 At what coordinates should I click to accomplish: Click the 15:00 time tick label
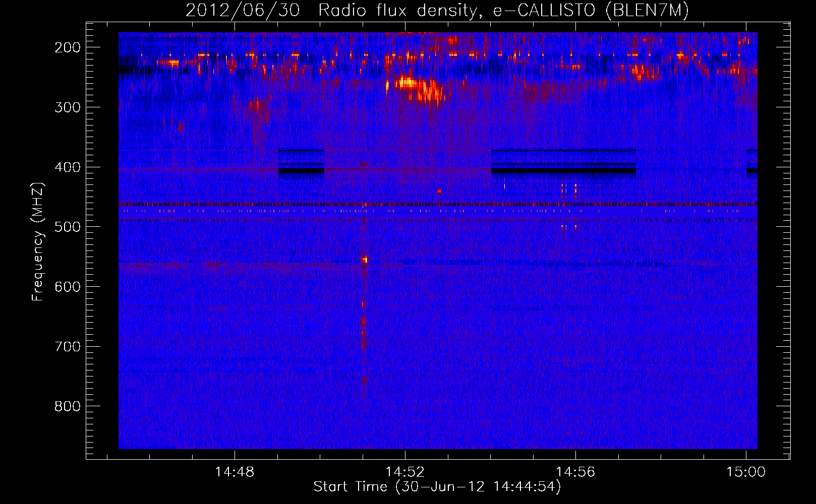pos(746,472)
